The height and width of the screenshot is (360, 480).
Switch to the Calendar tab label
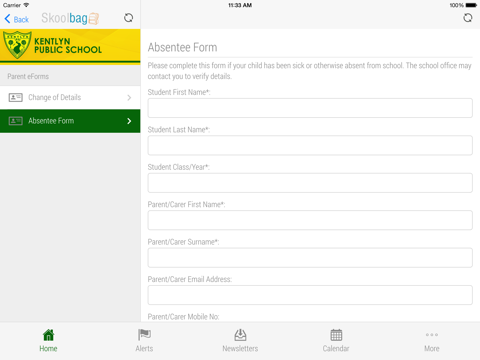point(336,349)
